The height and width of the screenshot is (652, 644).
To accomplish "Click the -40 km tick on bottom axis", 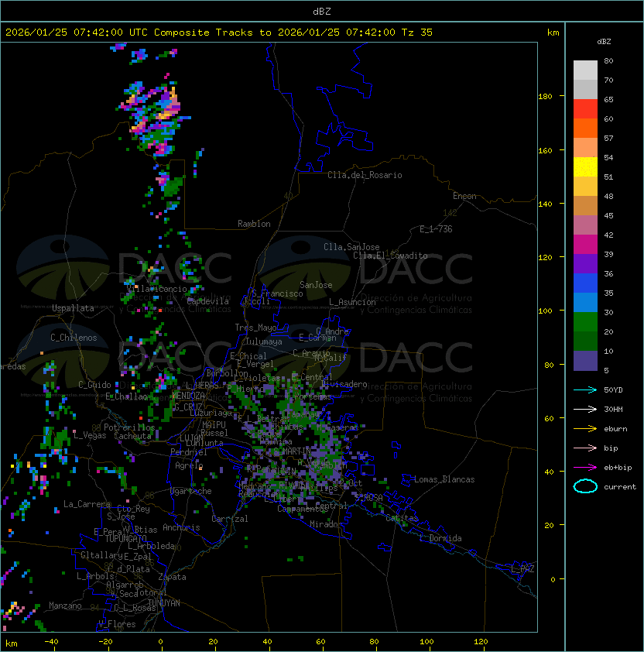I will pyautogui.click(x=51, y=642).
